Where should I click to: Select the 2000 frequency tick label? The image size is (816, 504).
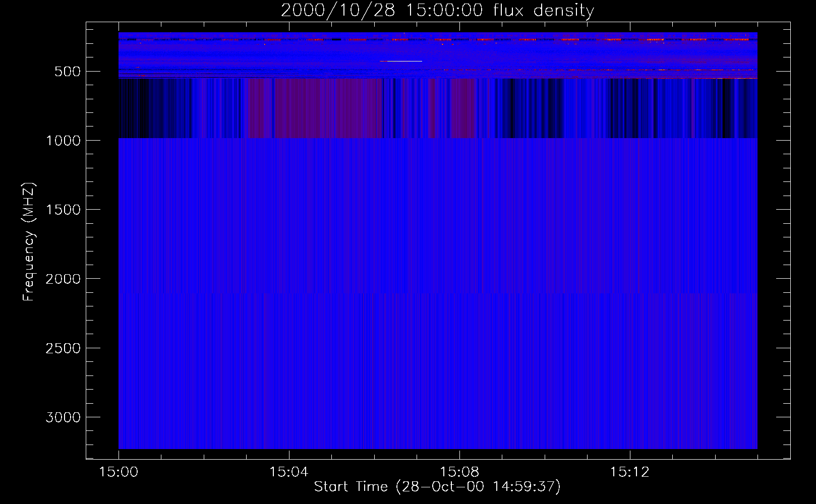(x=63, y=279)
